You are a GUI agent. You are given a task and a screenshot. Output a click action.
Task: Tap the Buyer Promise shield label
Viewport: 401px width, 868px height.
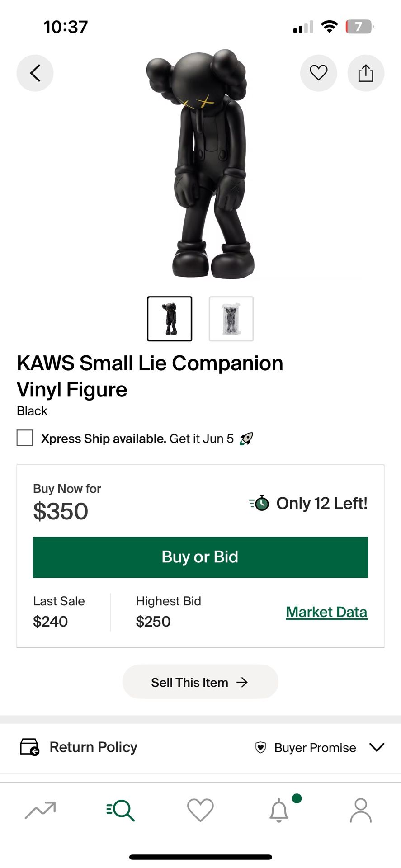tap(306, 748)
